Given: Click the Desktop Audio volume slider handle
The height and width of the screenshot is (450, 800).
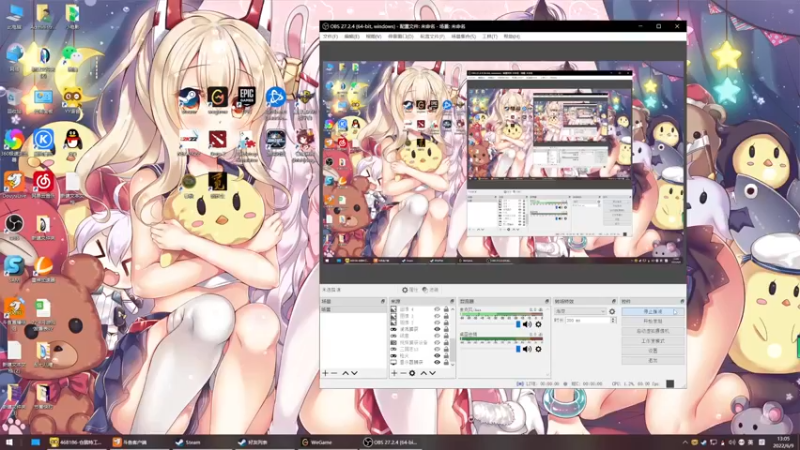Looking at the screenshot, I should [x=518, y=349].
